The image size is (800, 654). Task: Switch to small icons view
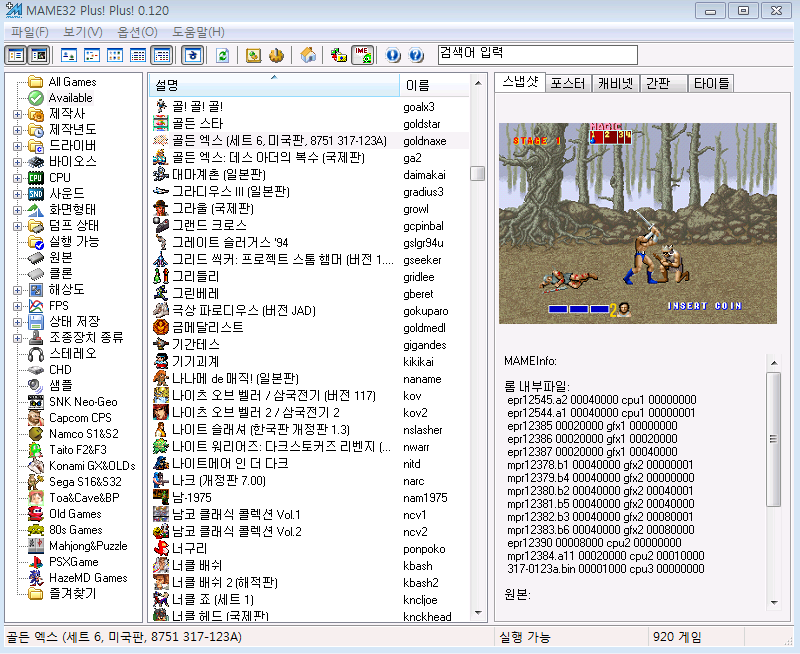point(92,55)
